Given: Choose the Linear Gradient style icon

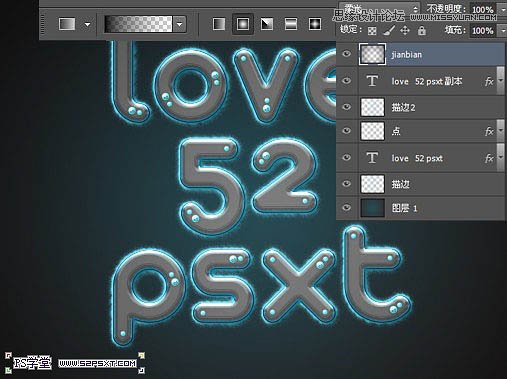Looking at the screenshot, I should click(x=219, y=24).
